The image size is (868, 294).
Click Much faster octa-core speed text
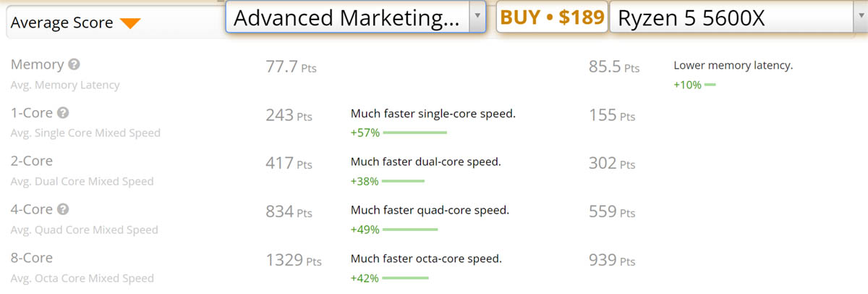(x=426, y=259)
